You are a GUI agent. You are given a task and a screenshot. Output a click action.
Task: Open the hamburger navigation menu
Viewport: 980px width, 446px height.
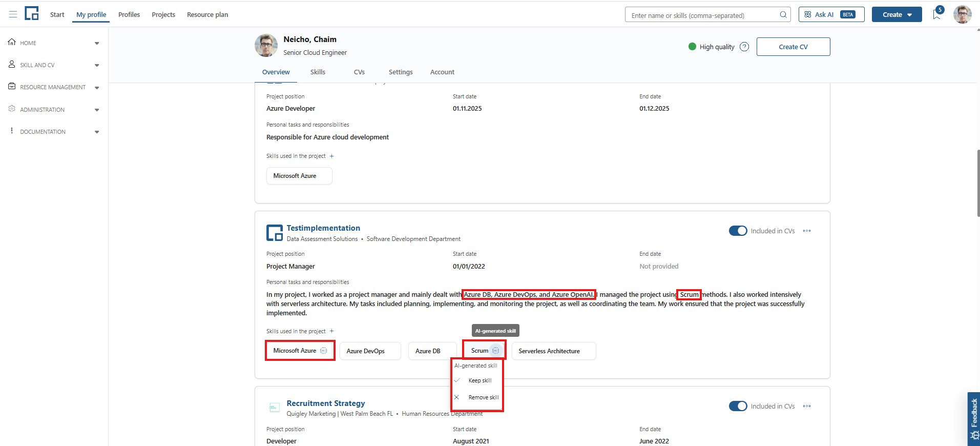(13, 14)
